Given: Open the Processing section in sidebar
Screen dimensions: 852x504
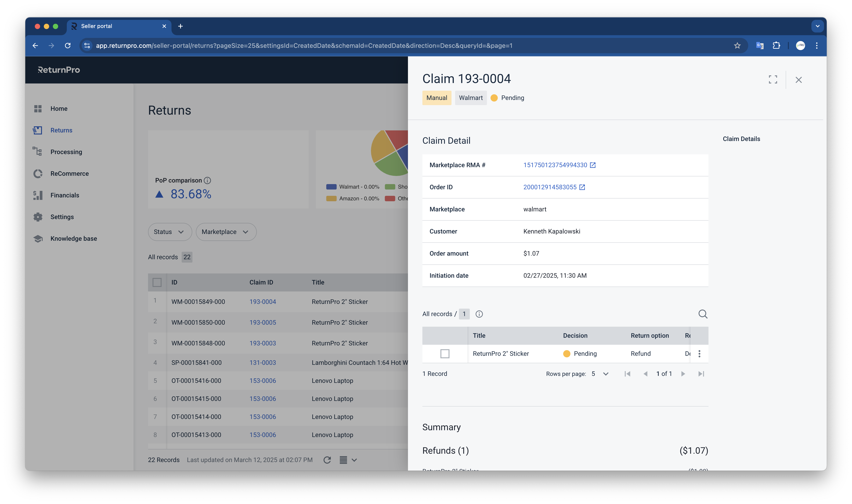Looking at the screenshot, I should tap(66, 152).
